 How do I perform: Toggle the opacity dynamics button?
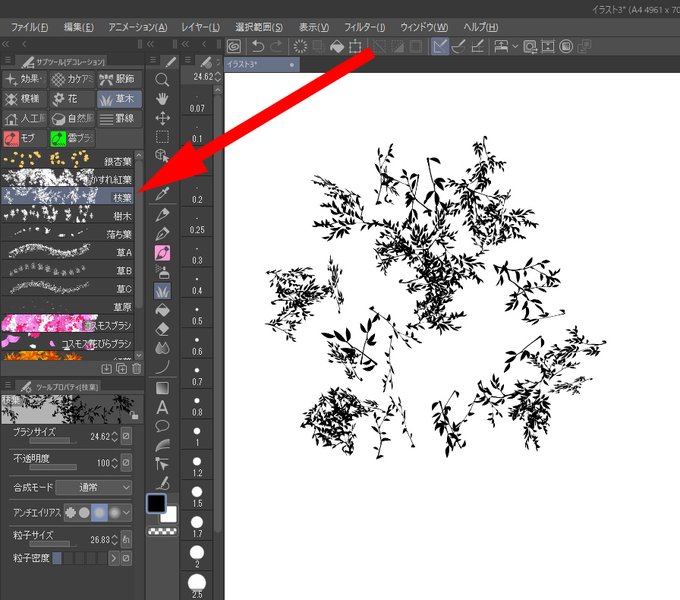click(126, 463)
